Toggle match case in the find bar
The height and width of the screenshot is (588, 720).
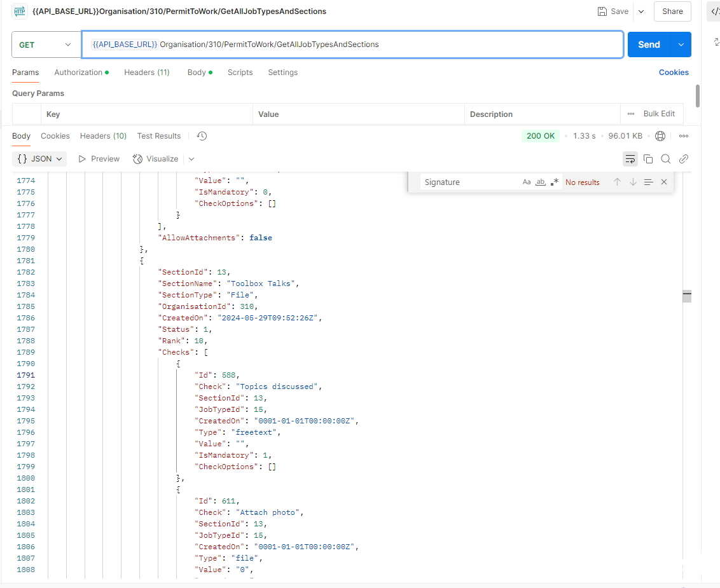click(527, 182)
